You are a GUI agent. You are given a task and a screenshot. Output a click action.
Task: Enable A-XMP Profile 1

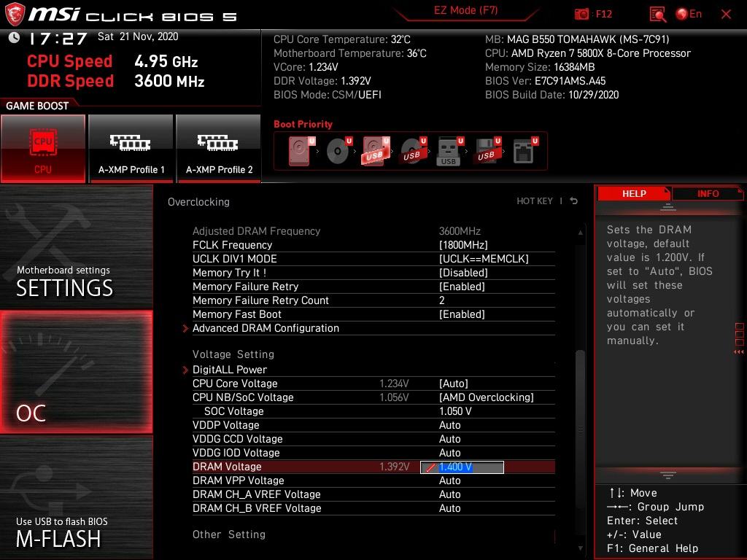pos(131,149)
